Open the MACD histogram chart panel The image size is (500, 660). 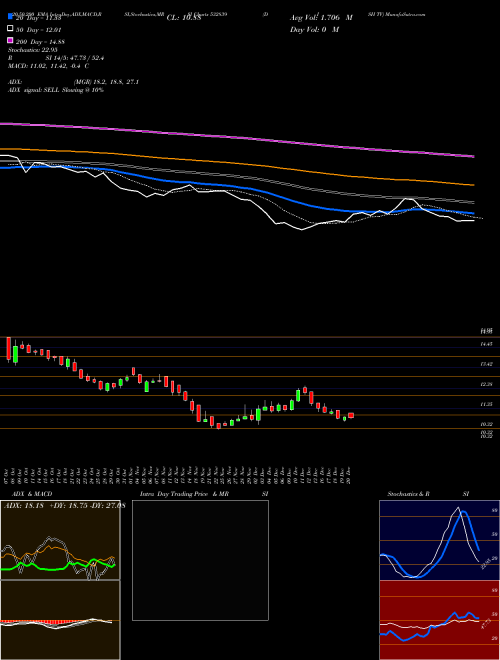coord(60,620)
